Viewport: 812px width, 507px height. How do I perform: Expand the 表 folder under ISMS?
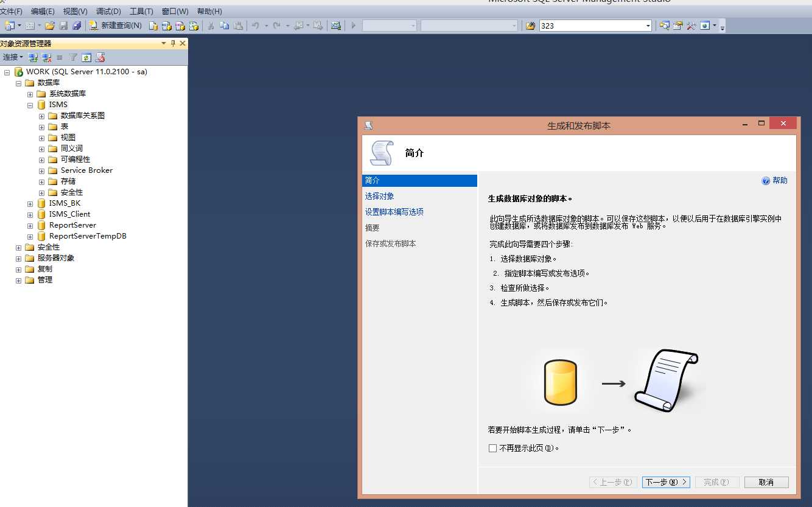click(41, 127)
